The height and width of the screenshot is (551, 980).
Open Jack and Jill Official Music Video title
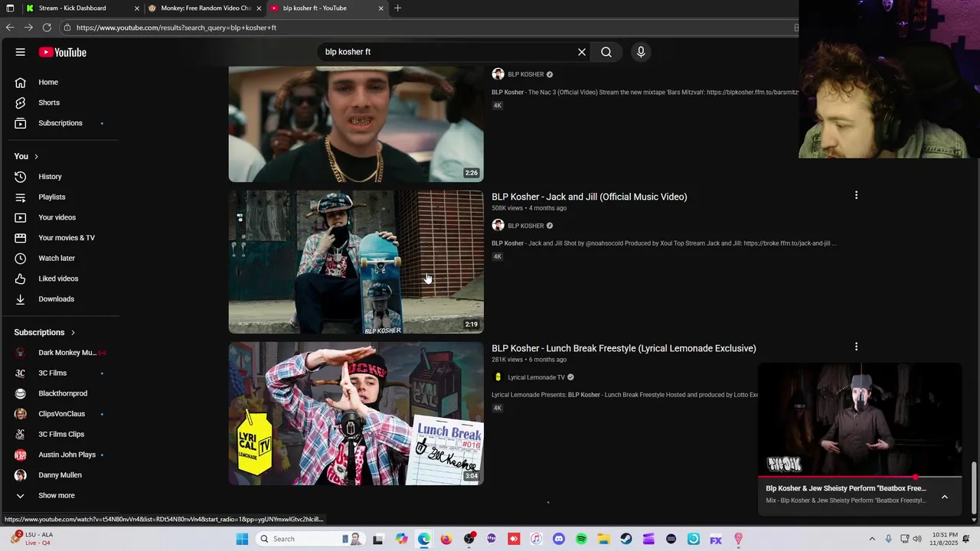click(x=590, y=197)
